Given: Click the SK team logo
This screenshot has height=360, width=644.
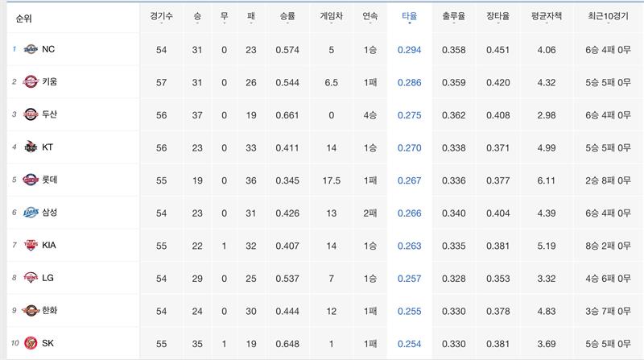Looking at the screenshot, I should [31, 342].
